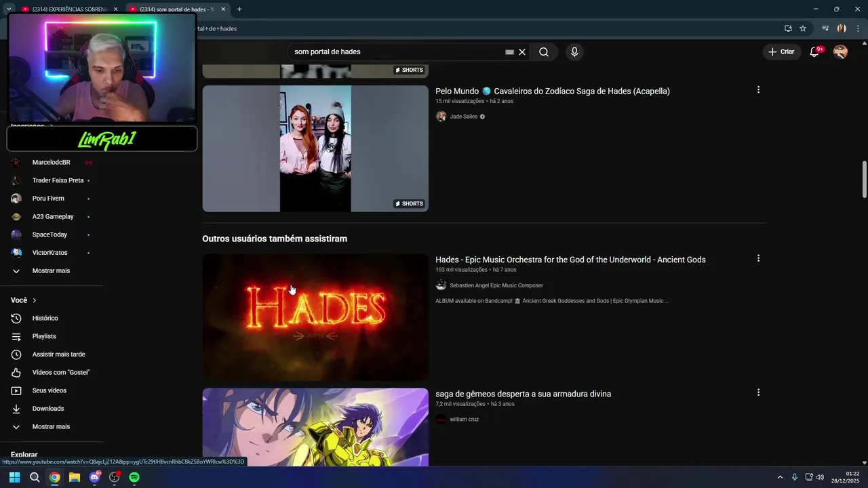868x488 pixels.
Task: Open Sebastien Angel channel avatar icon
Action: coord(441,285)
